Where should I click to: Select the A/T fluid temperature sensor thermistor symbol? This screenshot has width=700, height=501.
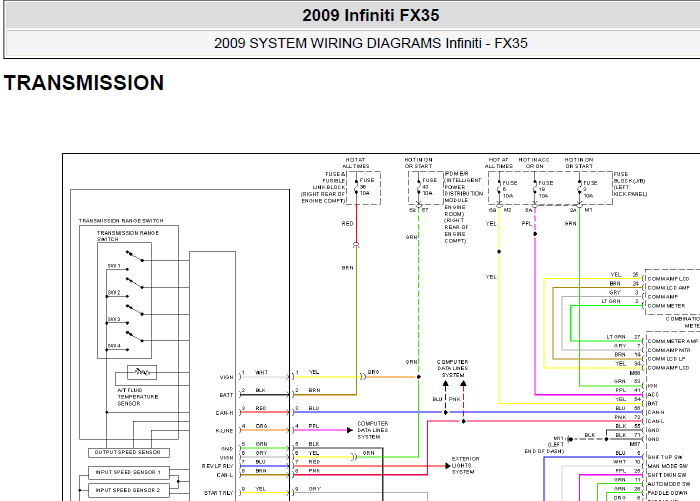tap(142, 372)
